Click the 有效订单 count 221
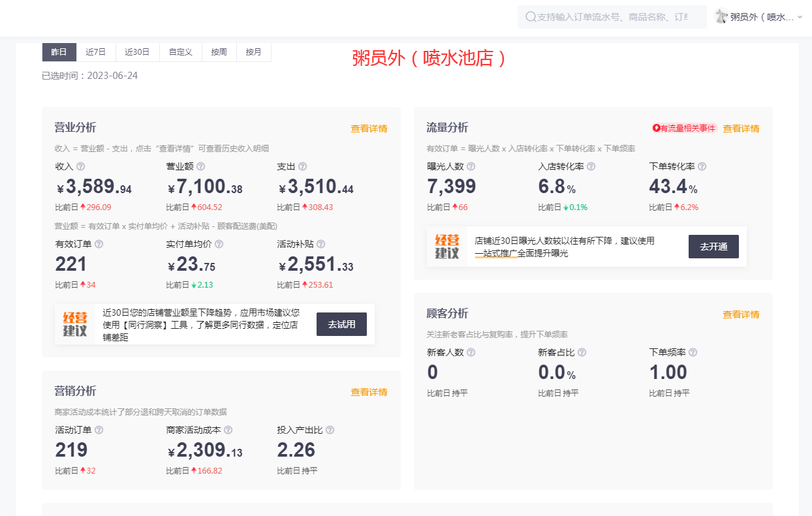This screenshot has width=812, height=516. click(x=71, y=264)
